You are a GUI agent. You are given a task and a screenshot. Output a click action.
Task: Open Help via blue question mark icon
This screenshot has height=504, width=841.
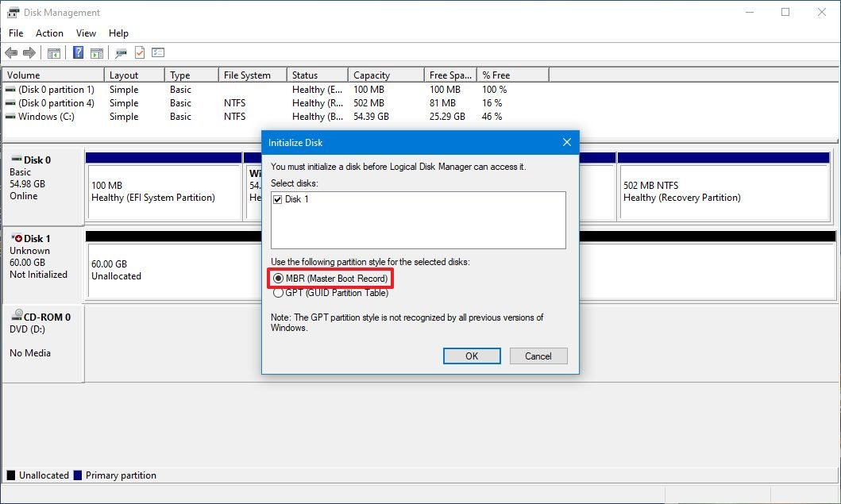tap(78, 53)
